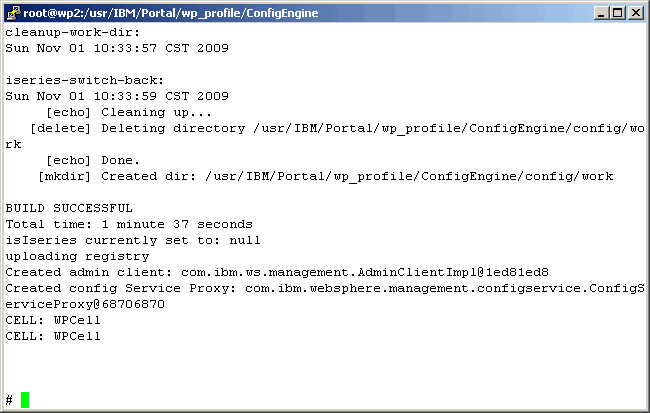Viewport: 650px width, 413px height.
Task: Open the PuTTY system menu icon
Action: 12,12
